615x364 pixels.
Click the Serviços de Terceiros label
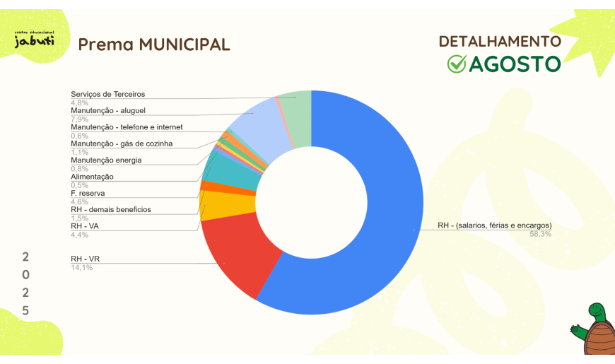107,94
